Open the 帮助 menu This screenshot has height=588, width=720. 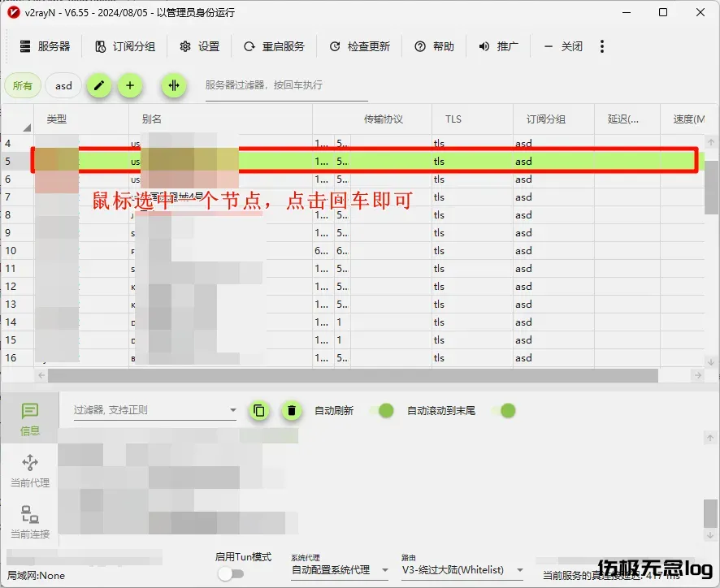point(435,46)
